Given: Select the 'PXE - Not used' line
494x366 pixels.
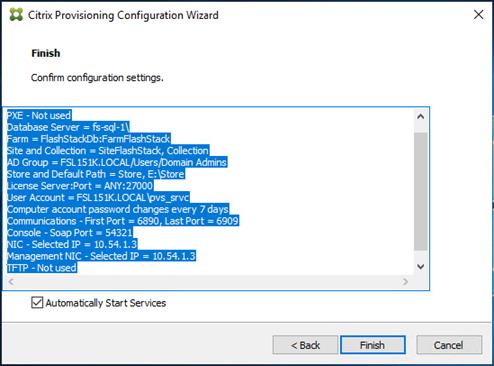Looking at the screenshot, I should click(39, 115).
